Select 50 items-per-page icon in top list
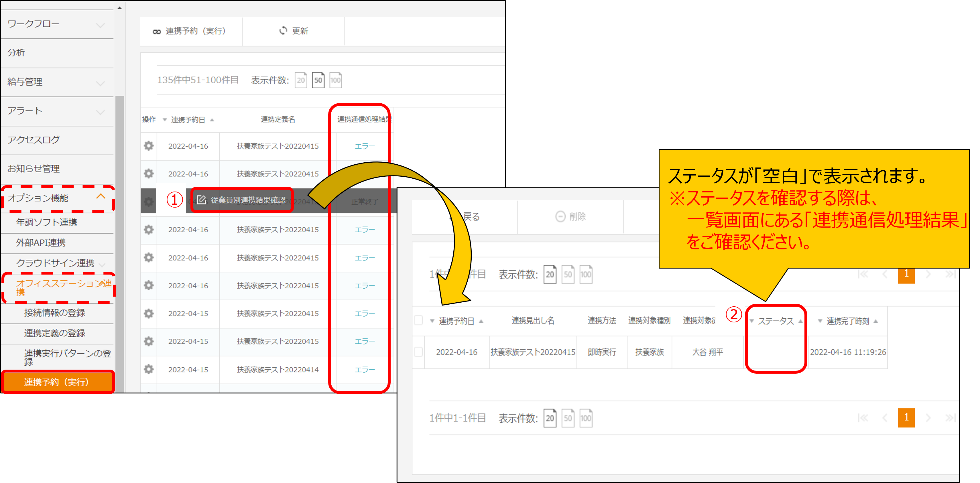 coord(318,80)
